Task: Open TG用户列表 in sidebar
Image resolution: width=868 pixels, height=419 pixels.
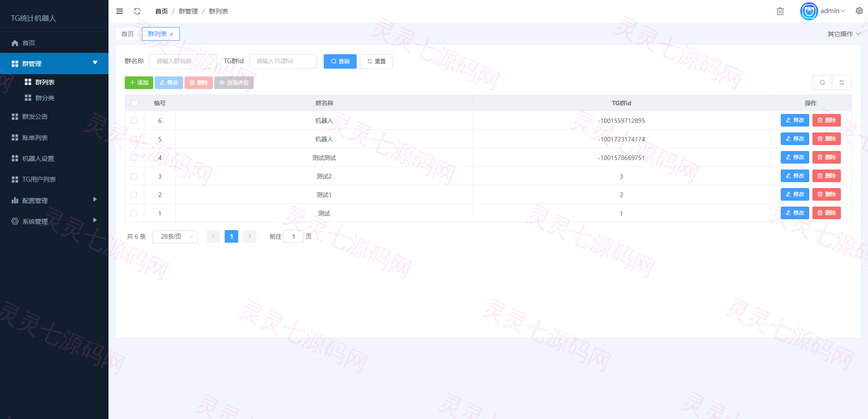Action: pyautogui.click(x=54, y=179)
